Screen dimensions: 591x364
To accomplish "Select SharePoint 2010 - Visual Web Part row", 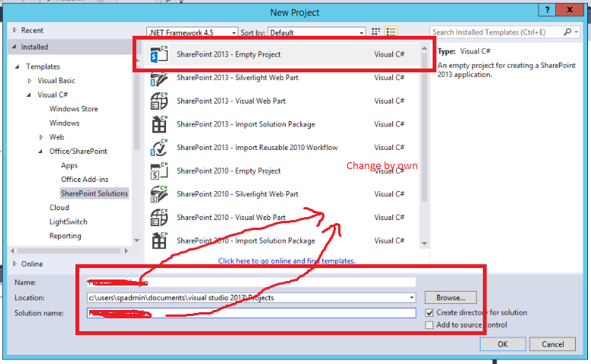I will tap(282, 218).
